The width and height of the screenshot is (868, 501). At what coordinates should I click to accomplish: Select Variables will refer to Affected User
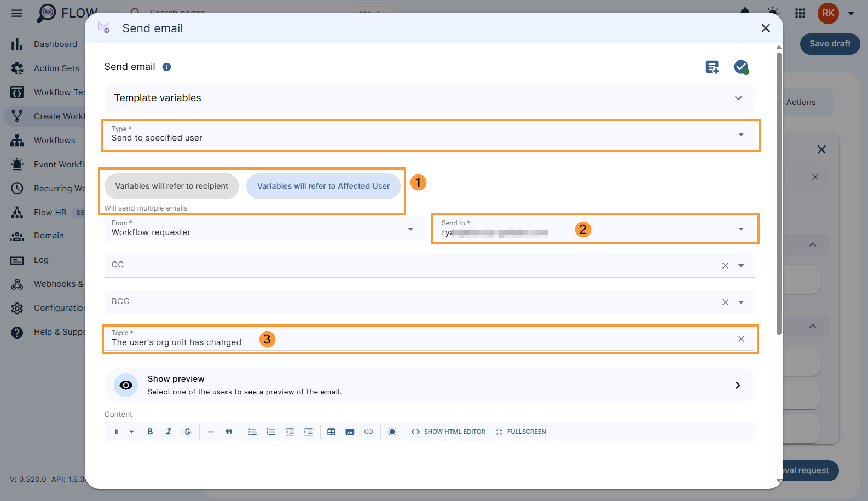pyautogui.click(x=323, y=186)
